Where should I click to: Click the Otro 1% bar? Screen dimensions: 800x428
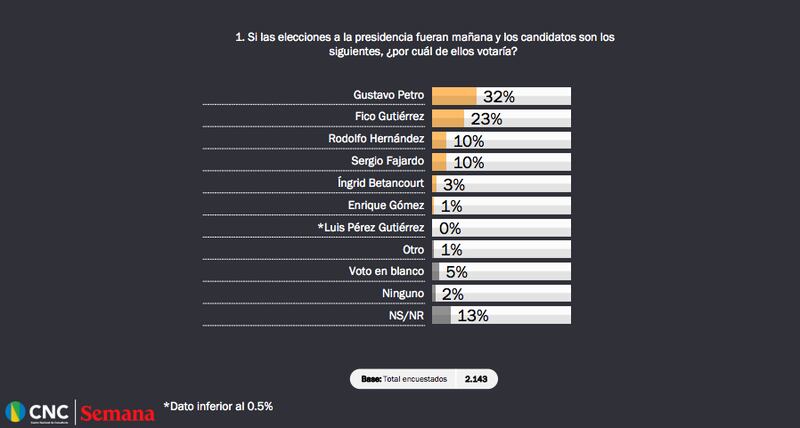[x=433, y=250]
